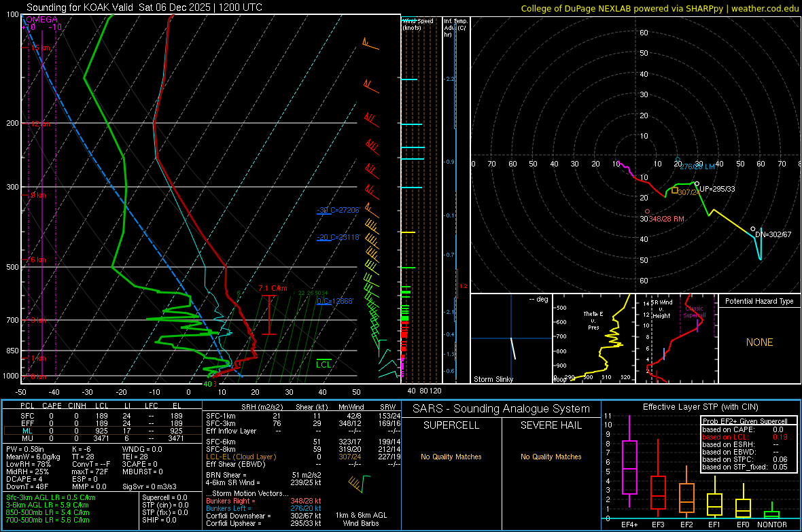This screenshot has height=532, width=802.
Task: Select the 'Storm Slinky' panel label
Action: pos(493,379)
